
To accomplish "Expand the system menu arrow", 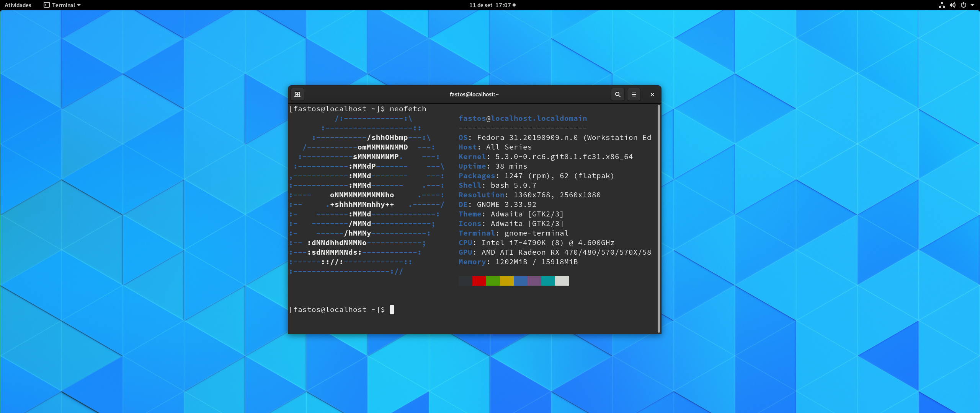I will pos(972,5).
